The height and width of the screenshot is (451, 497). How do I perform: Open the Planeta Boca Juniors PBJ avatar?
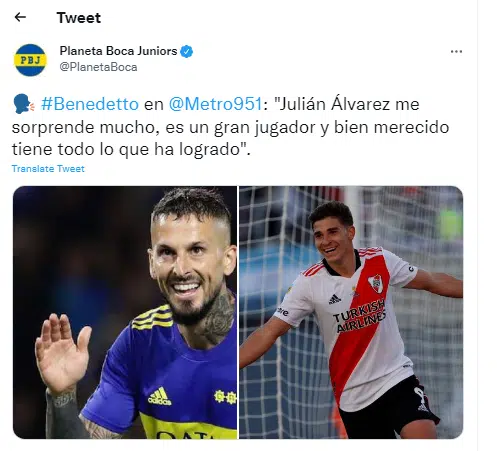pyautogui.click(x=30, y=60)
